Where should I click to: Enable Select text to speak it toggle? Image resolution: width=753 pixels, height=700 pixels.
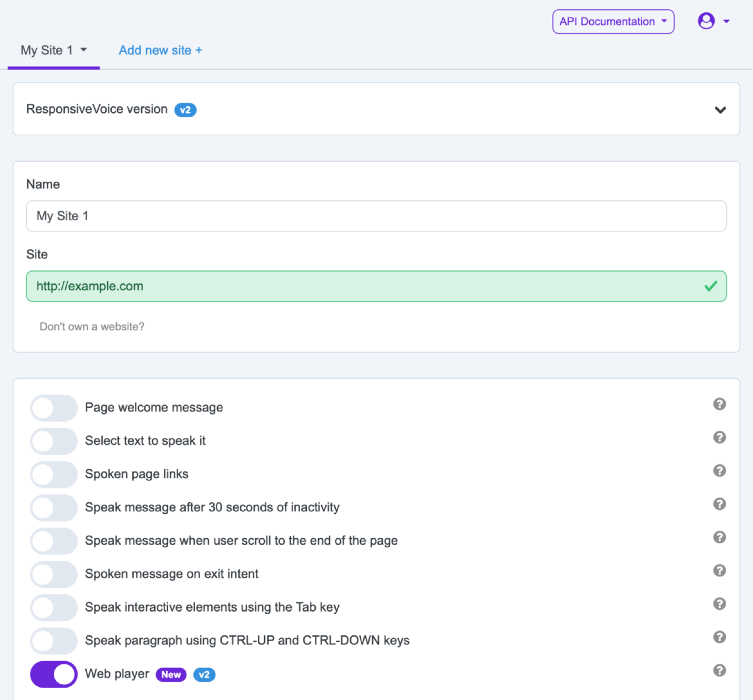(x=54, y=441)
